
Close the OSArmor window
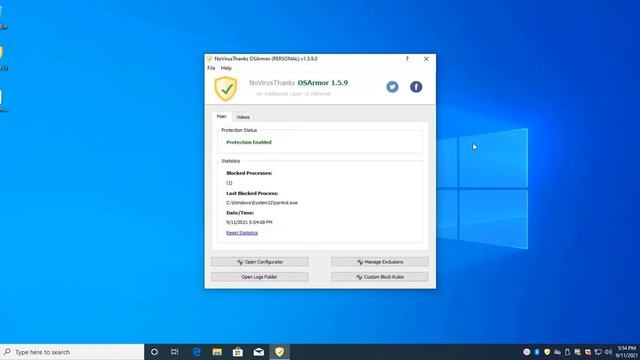426,59
